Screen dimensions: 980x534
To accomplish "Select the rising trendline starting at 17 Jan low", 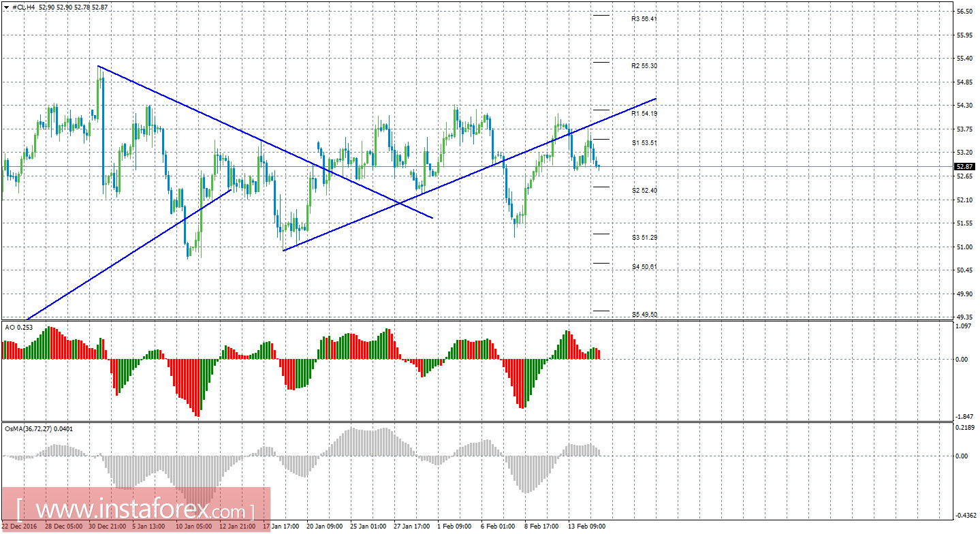I will click(x=469, y=174).
